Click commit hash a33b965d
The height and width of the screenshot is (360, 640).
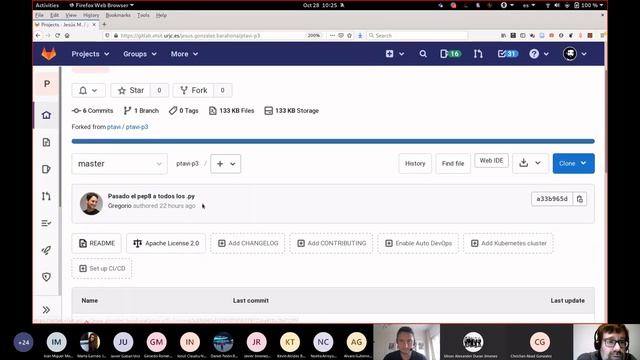pyautogui.click(x=552, y=199)
